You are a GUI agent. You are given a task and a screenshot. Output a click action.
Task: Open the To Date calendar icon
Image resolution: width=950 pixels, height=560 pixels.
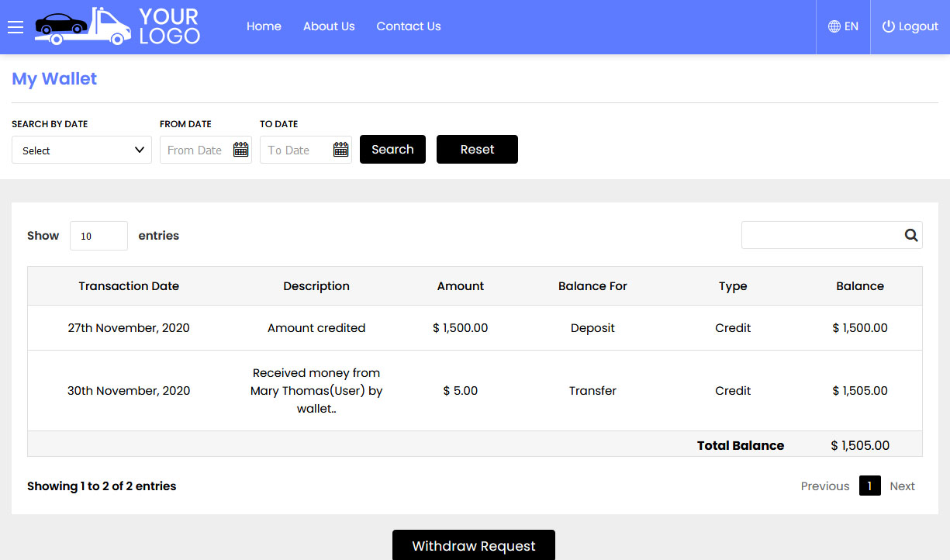coord(341,150)
